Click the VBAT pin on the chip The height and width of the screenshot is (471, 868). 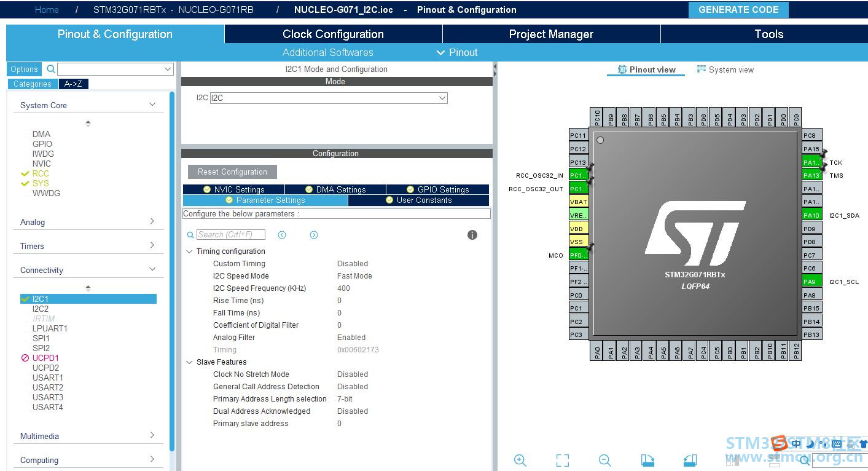579,202
